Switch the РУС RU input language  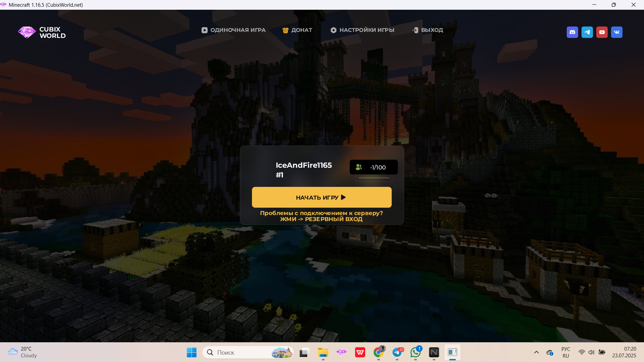[x=566, y=352]
